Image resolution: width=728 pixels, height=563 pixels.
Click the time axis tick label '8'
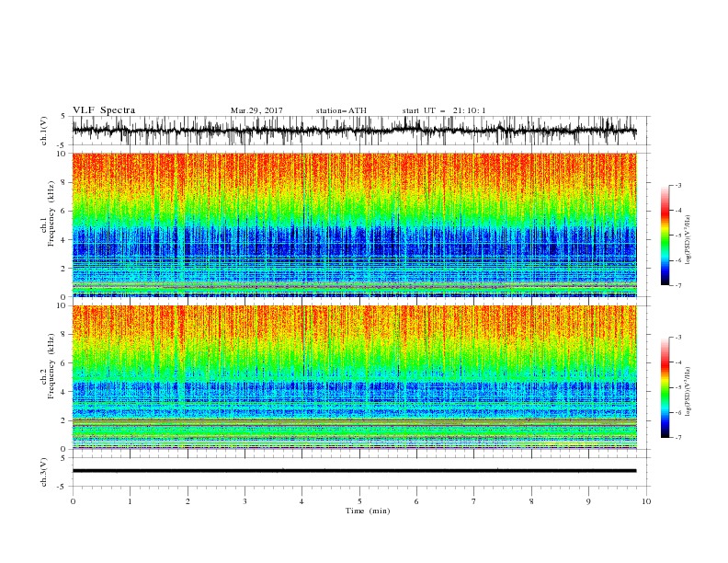tap(531, 501)
